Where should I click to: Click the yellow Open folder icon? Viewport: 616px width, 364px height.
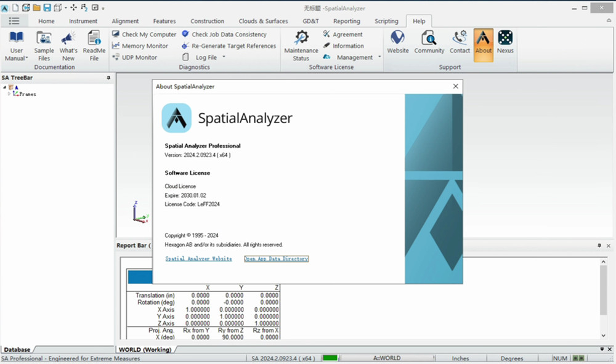point(36,7)
